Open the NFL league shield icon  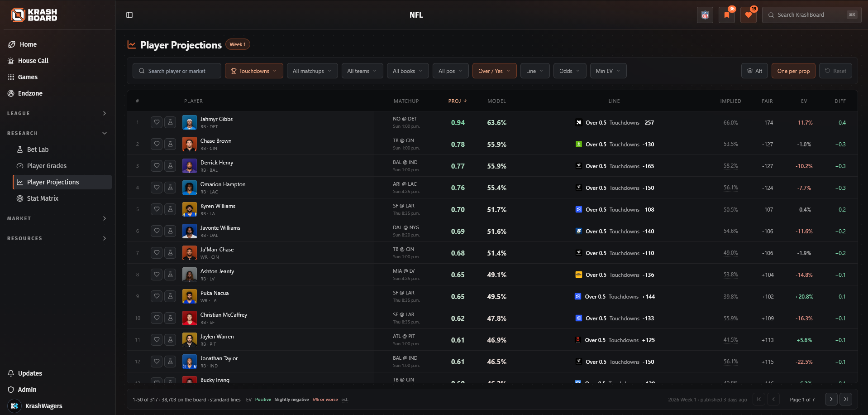pos(705,15)
